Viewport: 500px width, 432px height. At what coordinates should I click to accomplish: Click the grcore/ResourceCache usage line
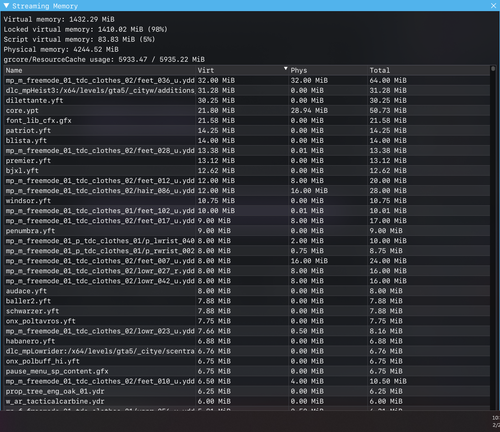(104, 59)
